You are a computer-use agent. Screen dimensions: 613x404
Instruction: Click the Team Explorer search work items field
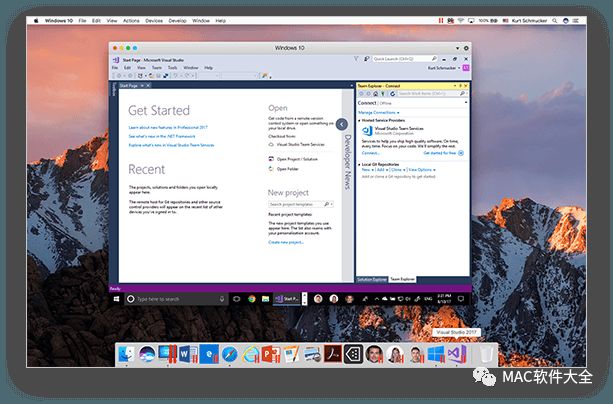point(432,93)
